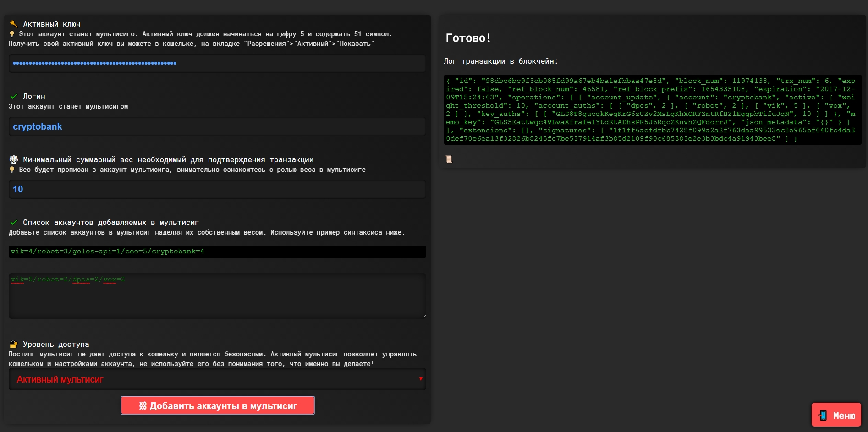Click the key icon beside Активный ключ

[13, 24]
